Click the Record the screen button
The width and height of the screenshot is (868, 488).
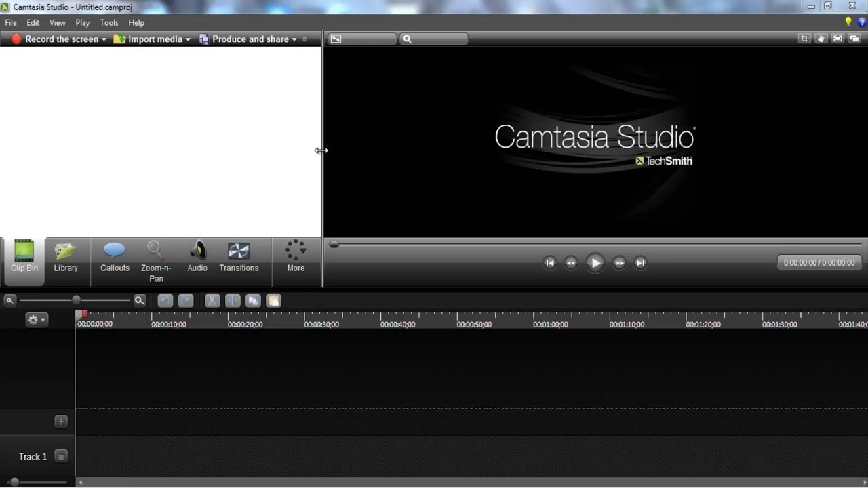(55, 39)
